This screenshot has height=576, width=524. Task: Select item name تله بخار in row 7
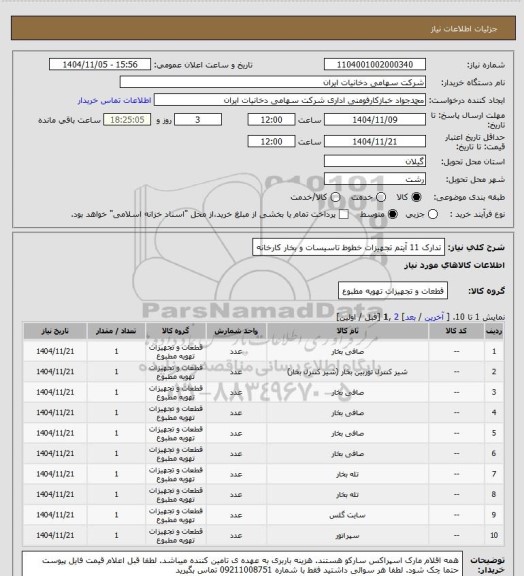(x=347, y=474)
